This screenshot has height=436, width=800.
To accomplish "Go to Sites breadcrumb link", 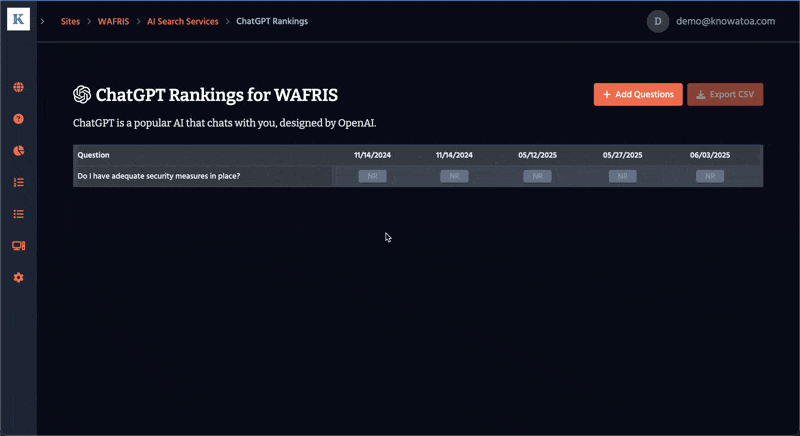I will (70, 21).
